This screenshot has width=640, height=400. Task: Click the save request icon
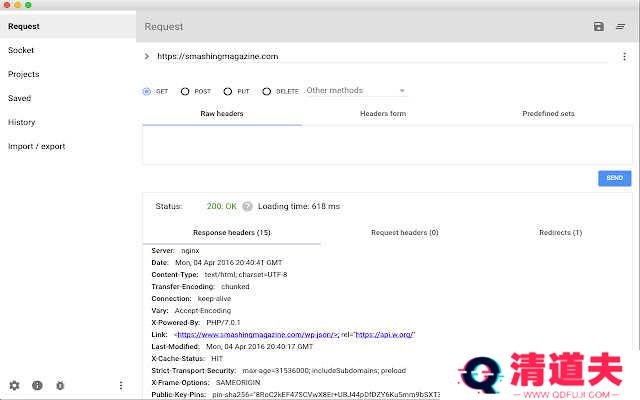pos(598,26)
